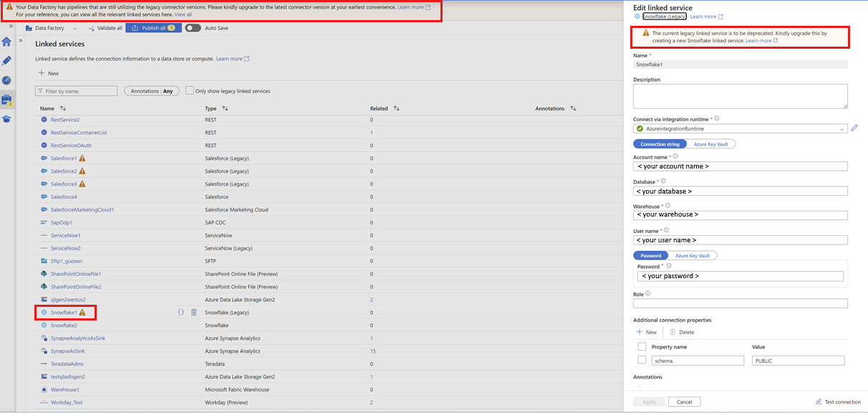Click Delete connection property
The image size is (868, 413).
coord(682,332)
